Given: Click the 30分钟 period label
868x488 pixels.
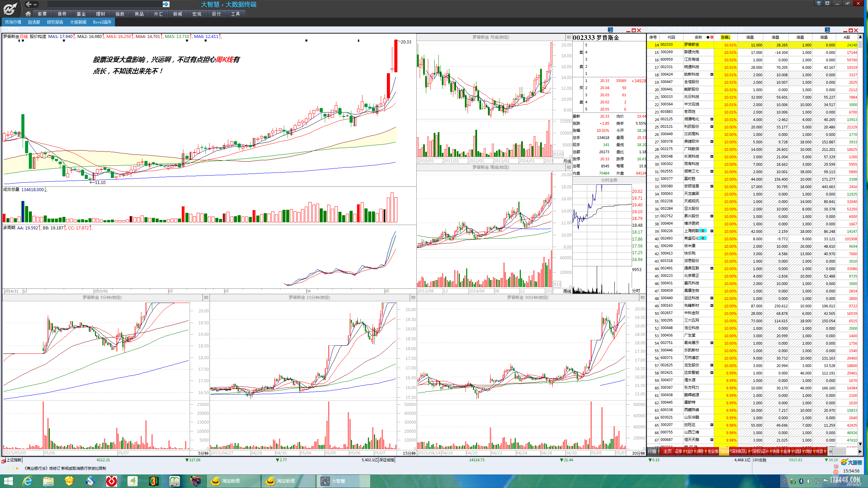Looking at the screenshot, I should [x=638, y=453].
